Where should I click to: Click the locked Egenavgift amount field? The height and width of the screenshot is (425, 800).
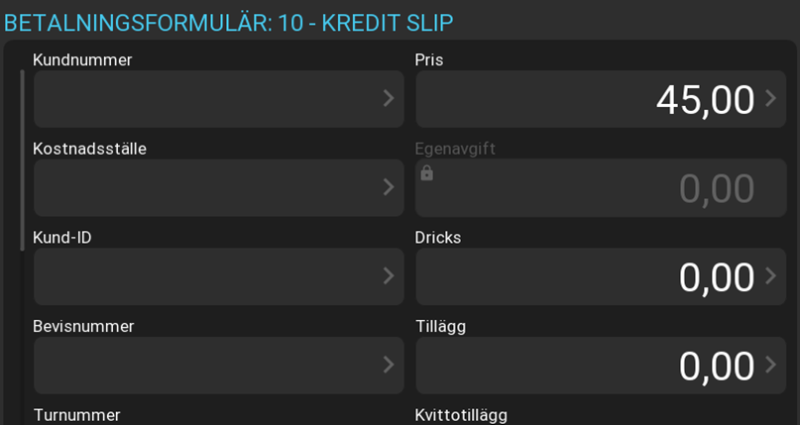[x=600, y=188]
